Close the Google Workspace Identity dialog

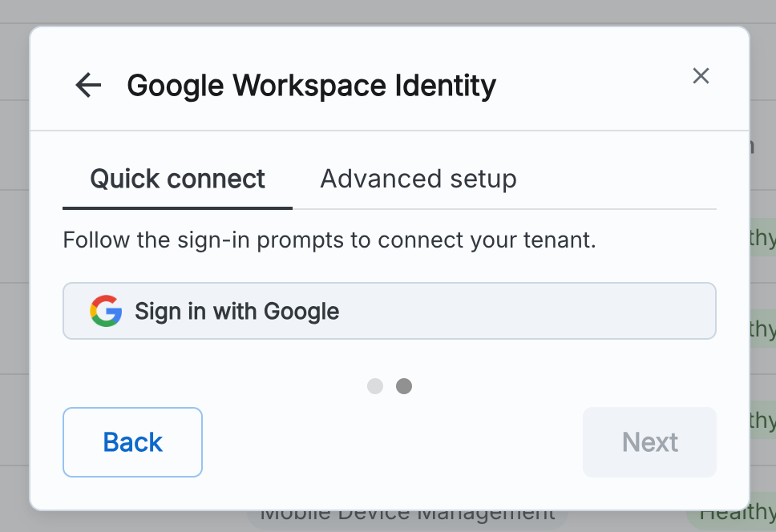(x=701, y=76)
